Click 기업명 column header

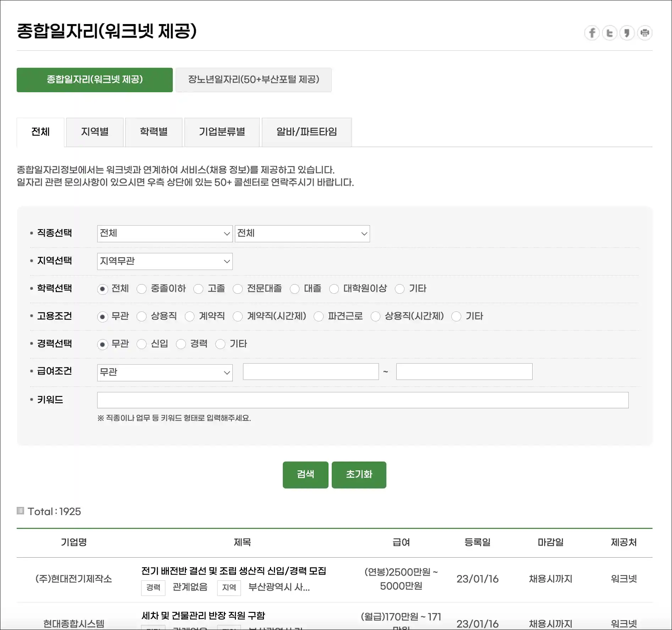coord(74,542)
